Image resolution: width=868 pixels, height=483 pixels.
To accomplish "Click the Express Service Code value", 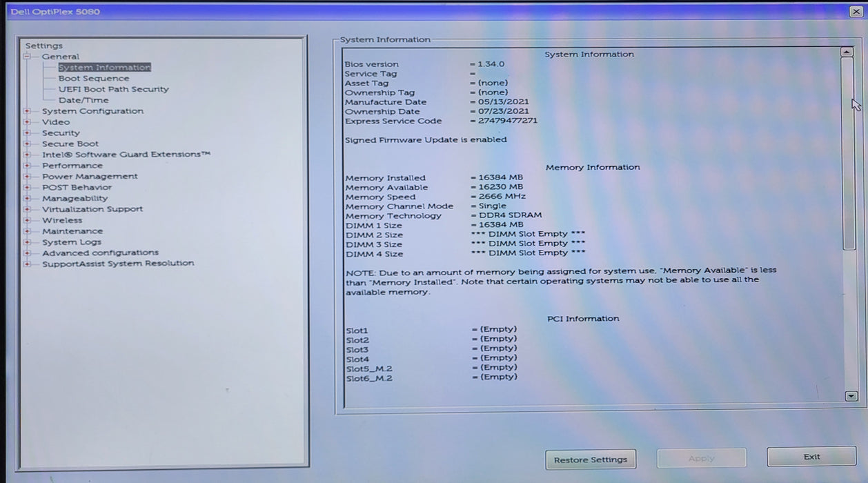I will 508,121.
